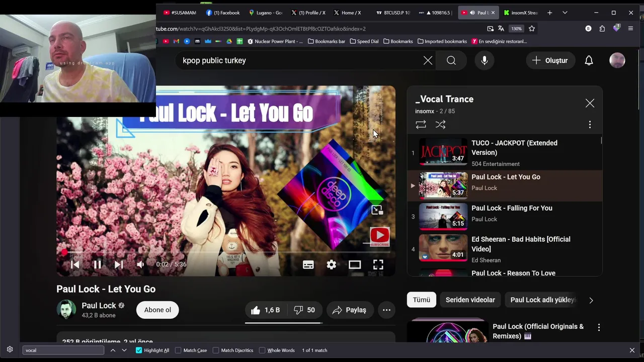Toggle subtitles/captions in the player
Viewport: 644px width, 362px height.
point(308,264)
